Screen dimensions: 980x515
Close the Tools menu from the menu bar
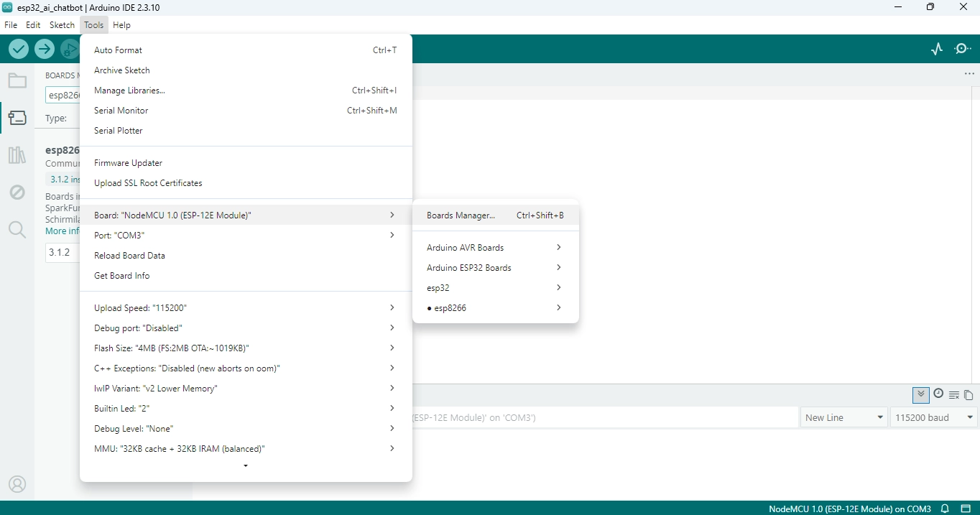point(94,24)
